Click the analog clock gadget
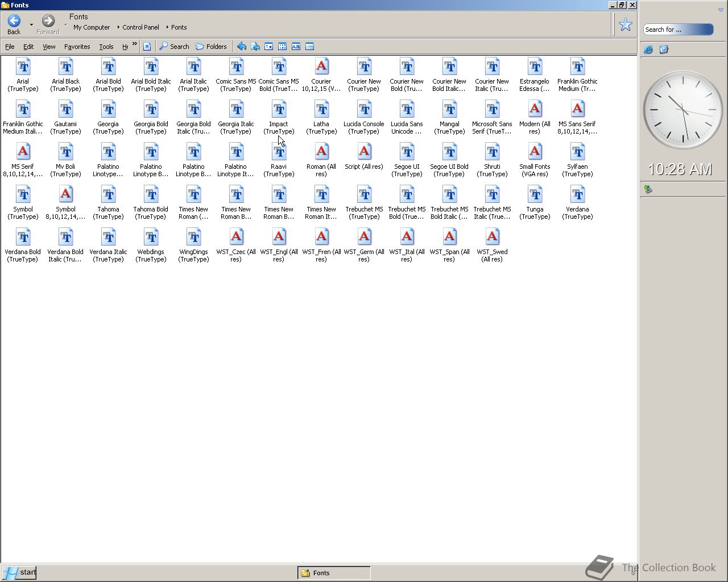This screenshot has height=582, width=728. pyautogui.click(x=682, y=111)
